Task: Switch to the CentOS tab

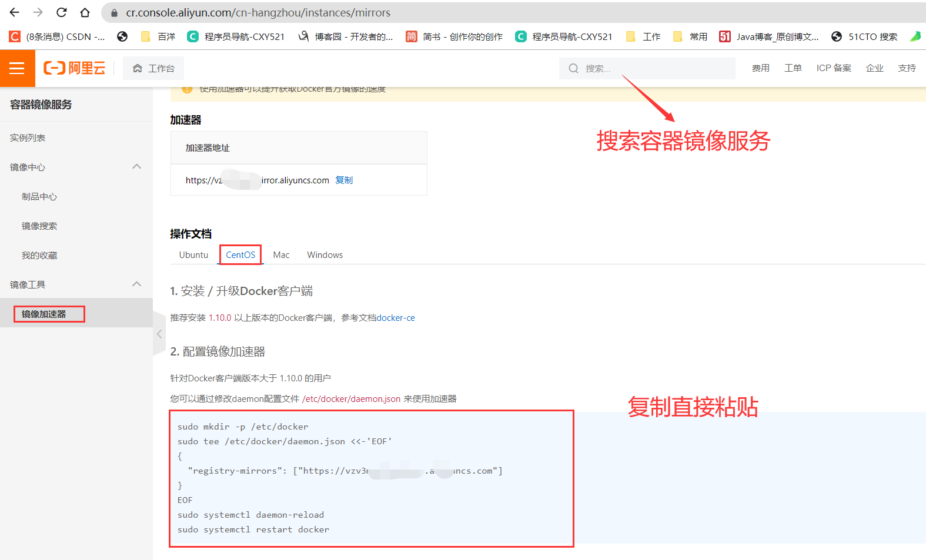Action: coord(240,254)
